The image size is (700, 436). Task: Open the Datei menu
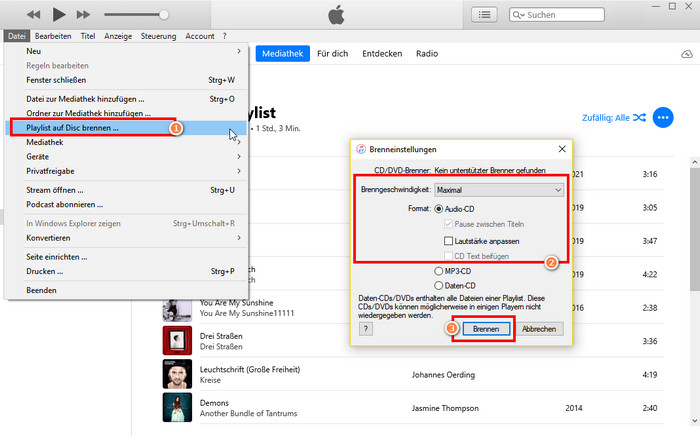coord(17,36)
